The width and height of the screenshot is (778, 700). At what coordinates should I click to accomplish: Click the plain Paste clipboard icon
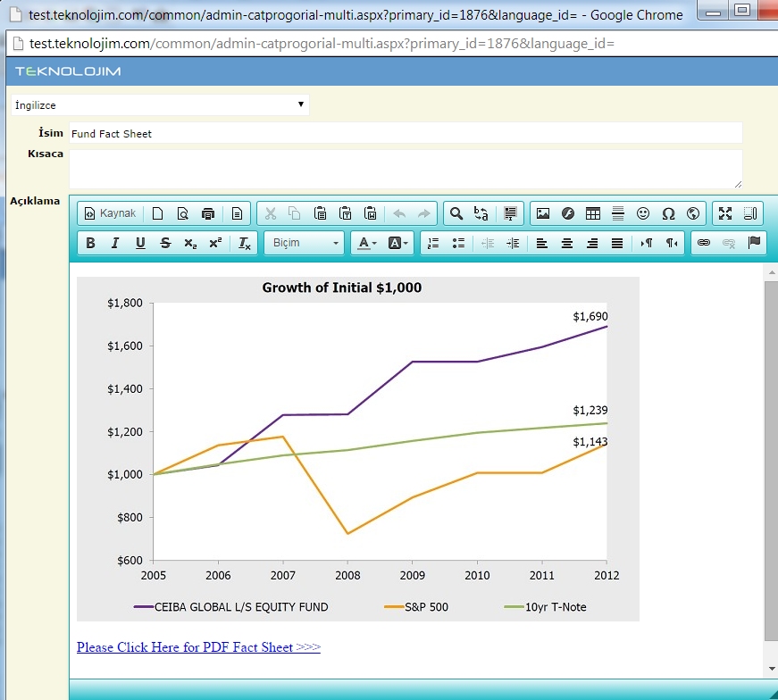coord(320,213)
